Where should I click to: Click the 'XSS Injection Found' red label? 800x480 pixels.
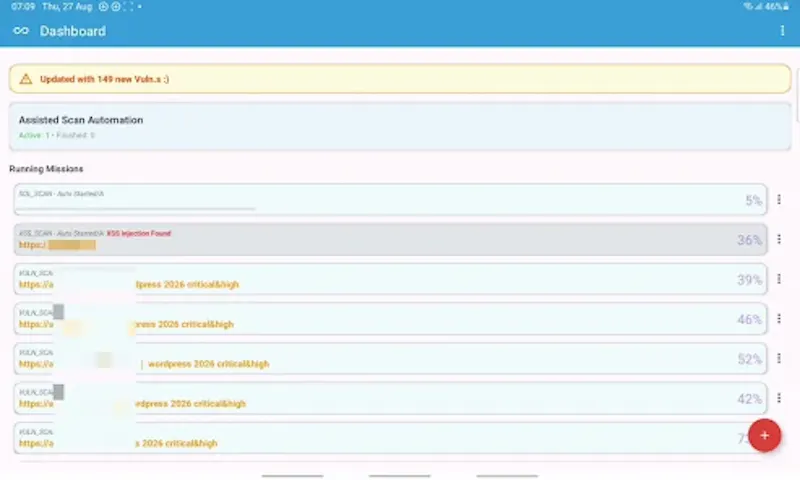[139, 234]
